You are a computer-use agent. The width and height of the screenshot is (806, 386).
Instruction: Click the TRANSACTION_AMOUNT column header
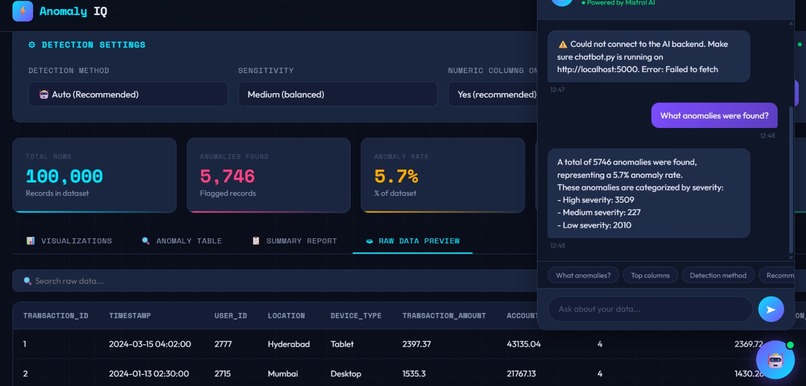pyautogui.click(x=444, y=316)
